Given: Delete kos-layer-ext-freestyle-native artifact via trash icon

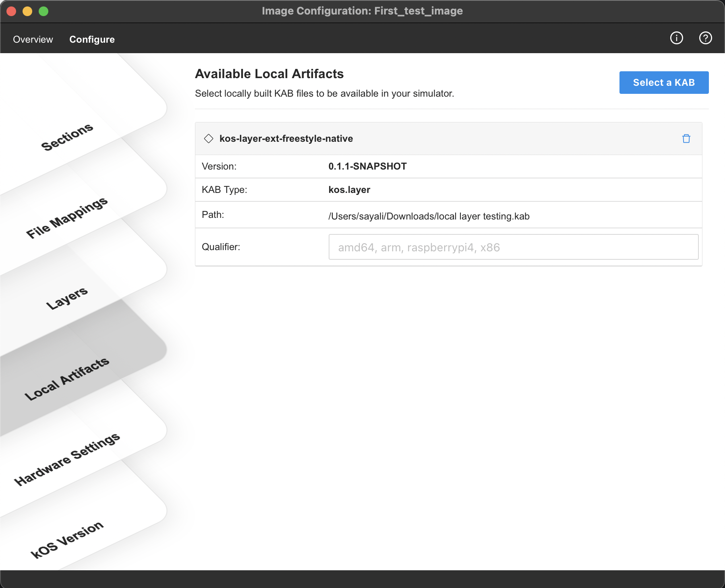Looking at the screenshot, I should tap(686, 139).
